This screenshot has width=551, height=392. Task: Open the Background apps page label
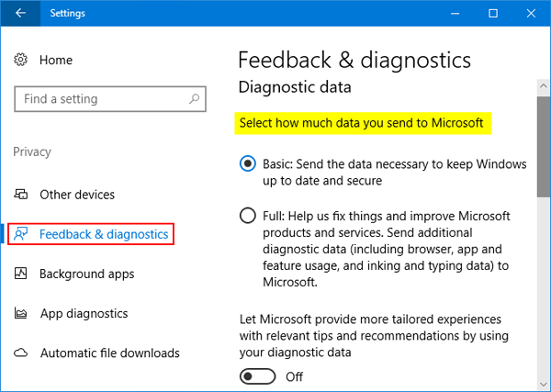click(86, 274)
